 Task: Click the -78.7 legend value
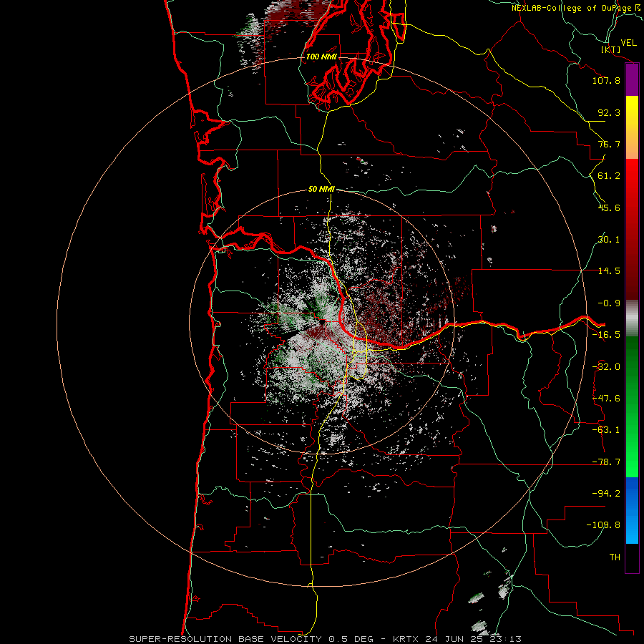point(606,462)
